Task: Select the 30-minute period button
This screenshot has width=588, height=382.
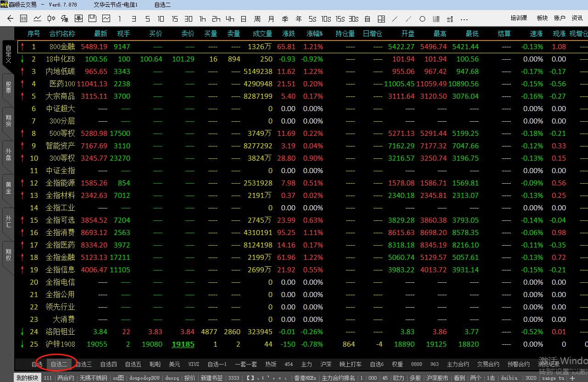Action: click(189, 19)
